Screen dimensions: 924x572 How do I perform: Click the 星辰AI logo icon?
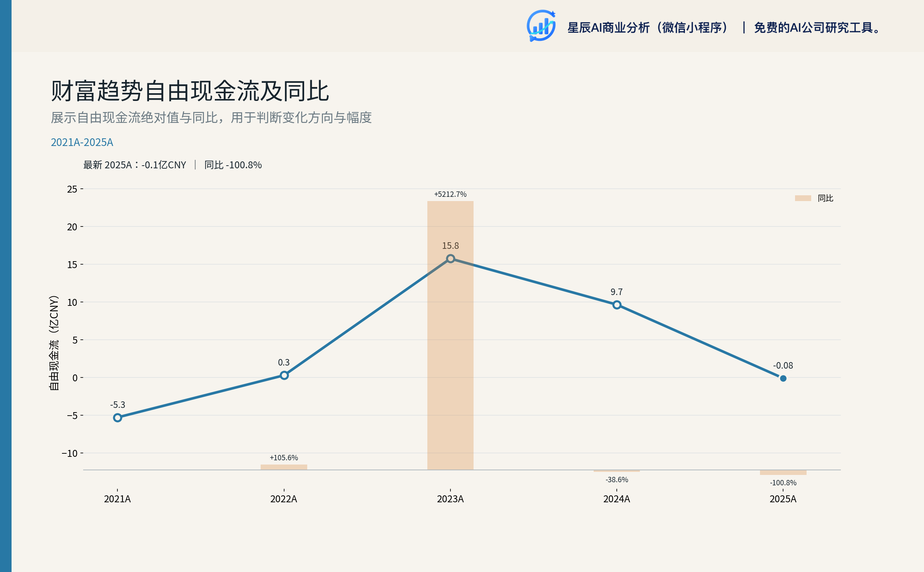(x=541, y=26)
